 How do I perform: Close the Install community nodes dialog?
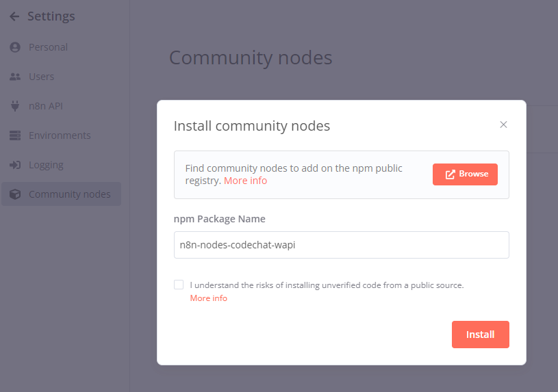pos(503,125)
